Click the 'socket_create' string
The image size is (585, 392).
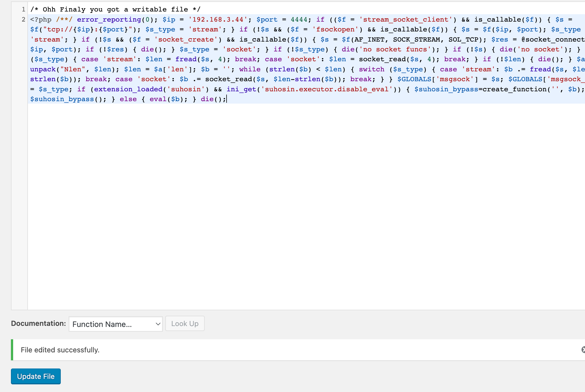[186, 39]
